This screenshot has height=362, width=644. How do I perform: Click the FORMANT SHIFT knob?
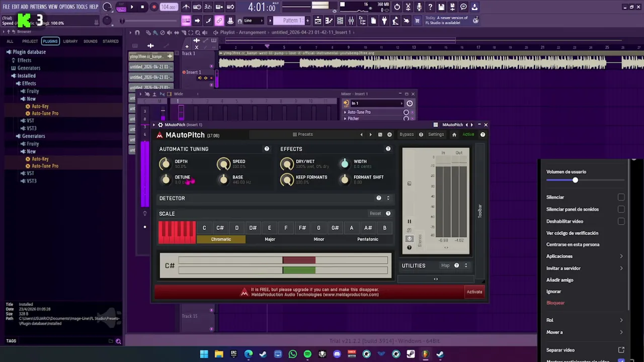(344, 179)
